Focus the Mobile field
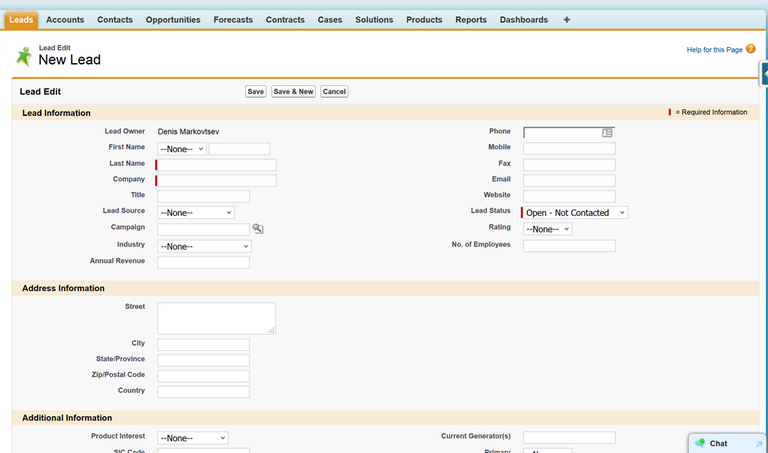 pyautogui.click(x=569, y=148)
